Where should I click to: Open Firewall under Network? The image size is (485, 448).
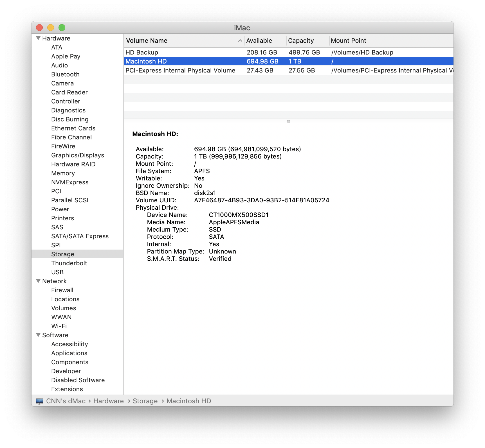tap(62, 290)
